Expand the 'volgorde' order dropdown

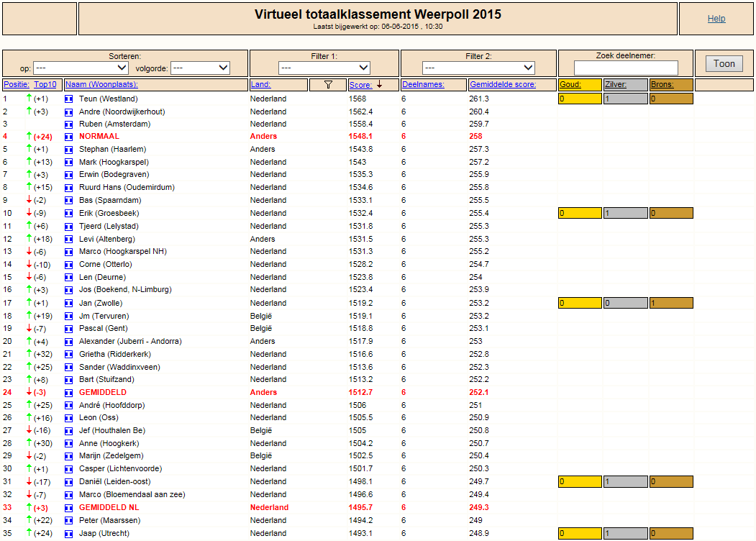(x=200, y=68)
